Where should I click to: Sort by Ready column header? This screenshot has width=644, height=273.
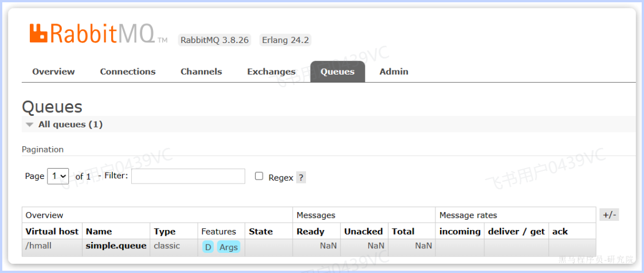click(x=311, y=232)
